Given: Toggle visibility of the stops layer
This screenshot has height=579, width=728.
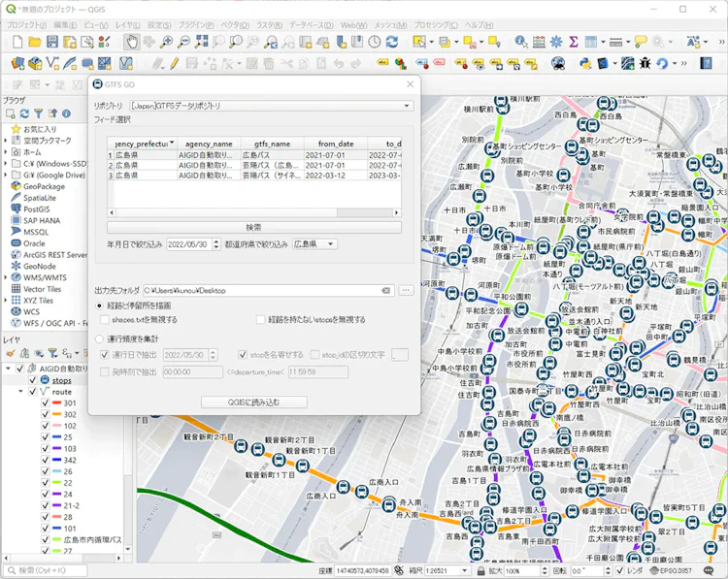Looking at the screenshot, I should (32, 380).
